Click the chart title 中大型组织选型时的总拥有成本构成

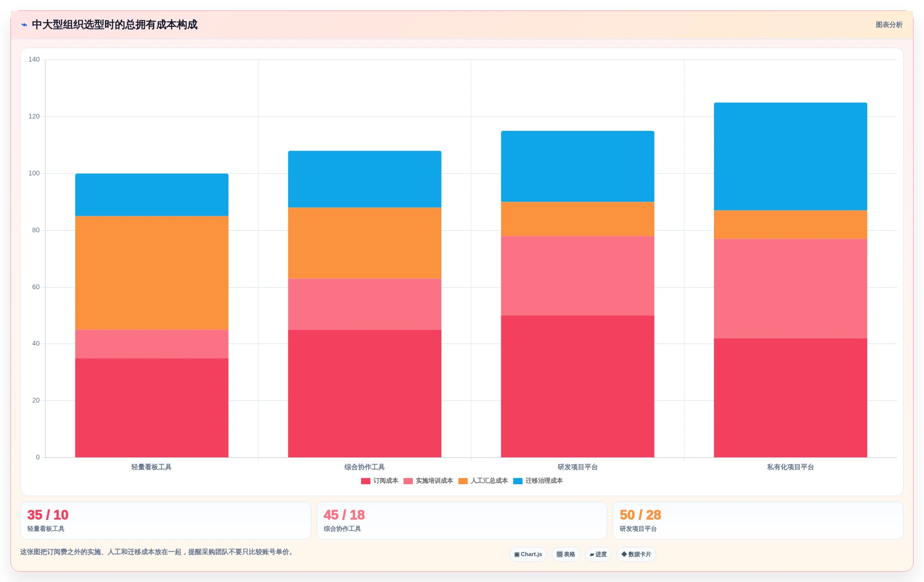[114, 25]
